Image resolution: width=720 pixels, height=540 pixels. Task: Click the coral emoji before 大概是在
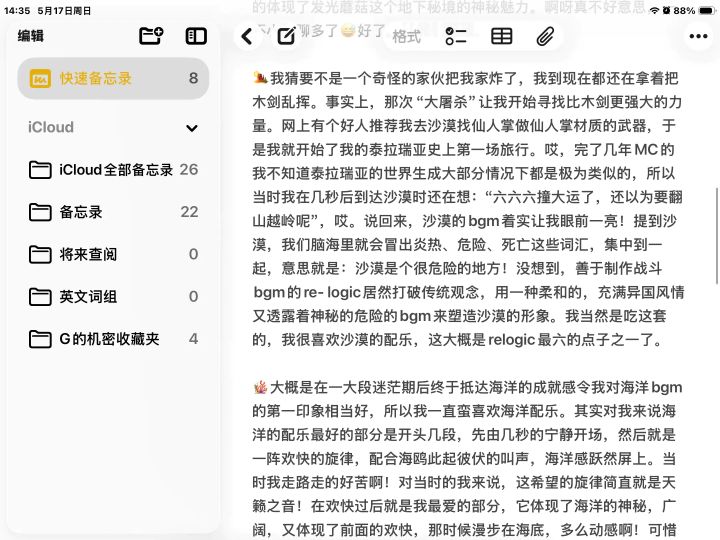pyautogui.click(x=260, y=387)
